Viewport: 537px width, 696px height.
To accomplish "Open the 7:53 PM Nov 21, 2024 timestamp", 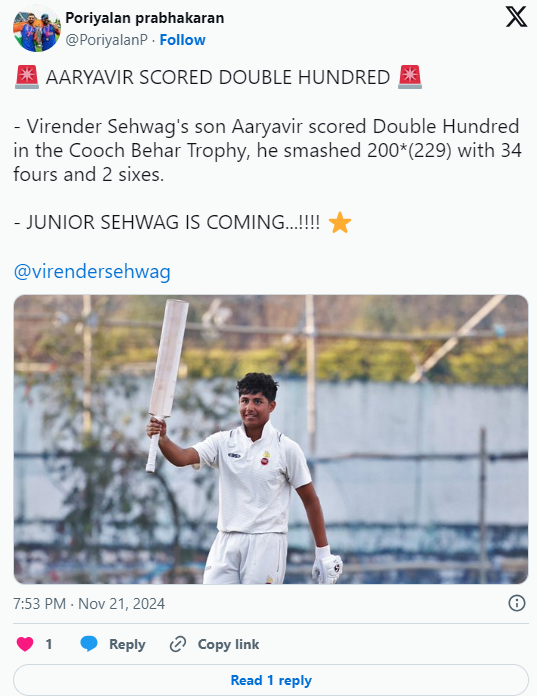I will (x=89, y=604).
